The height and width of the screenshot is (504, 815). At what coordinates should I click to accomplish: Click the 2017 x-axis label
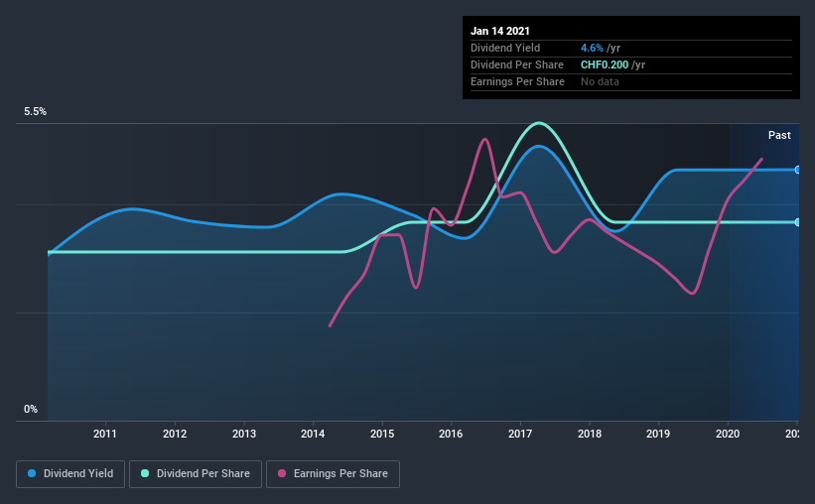click(520, 434)
